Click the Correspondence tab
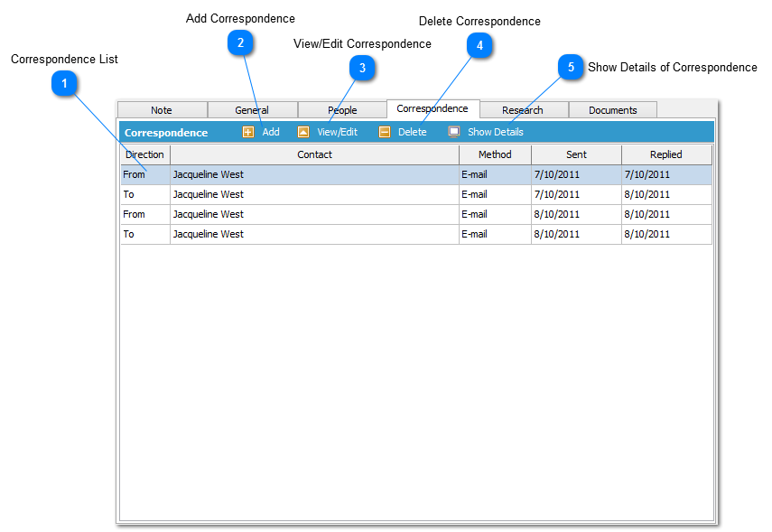The image size is (772, 532). coord(433,108)
